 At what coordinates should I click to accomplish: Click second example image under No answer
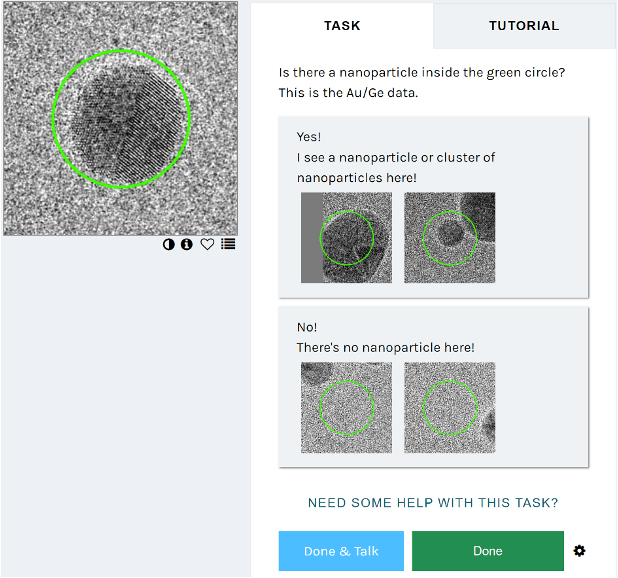[449, 407]
